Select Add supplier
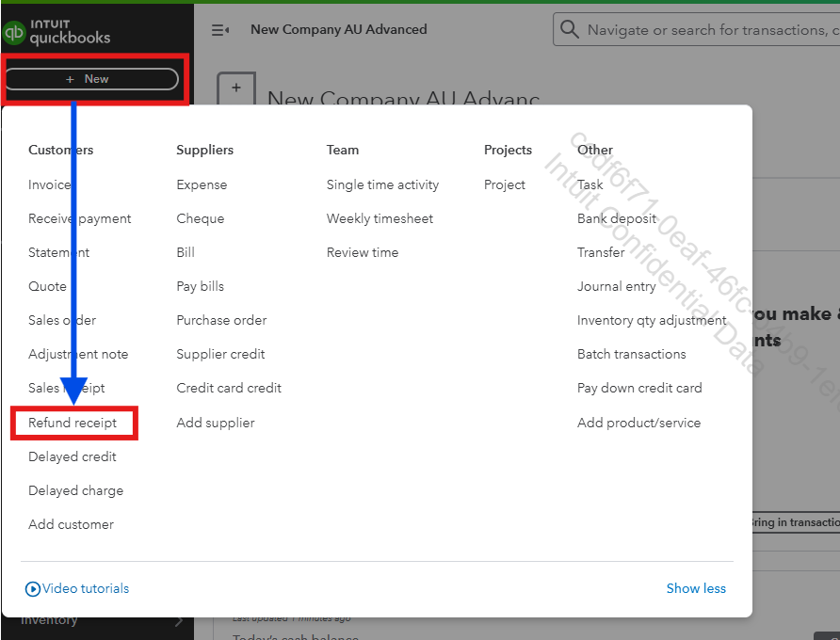Image resolution: width=840 pixels, height=640 pixels. (x=216, y=423)
